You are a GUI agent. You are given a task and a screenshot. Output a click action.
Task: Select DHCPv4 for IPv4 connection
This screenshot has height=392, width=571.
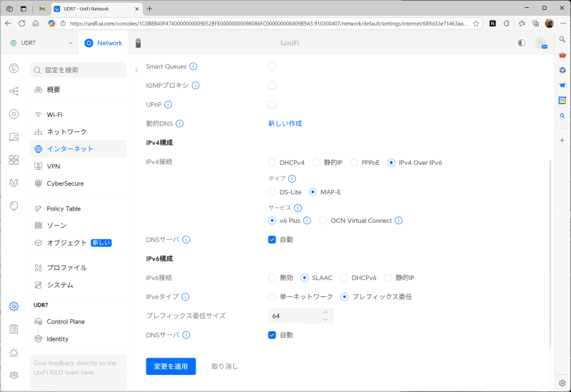click(x=272, y=163)
